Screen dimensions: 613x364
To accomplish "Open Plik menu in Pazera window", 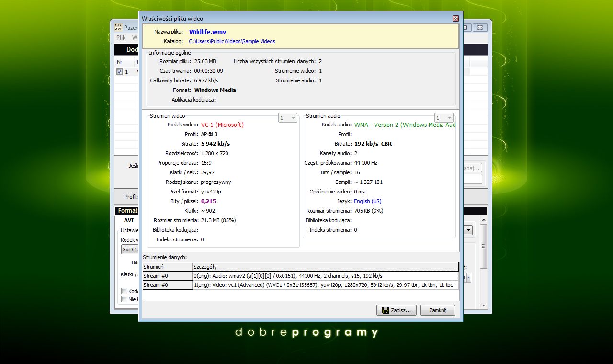I will click(x=121, y=37).
